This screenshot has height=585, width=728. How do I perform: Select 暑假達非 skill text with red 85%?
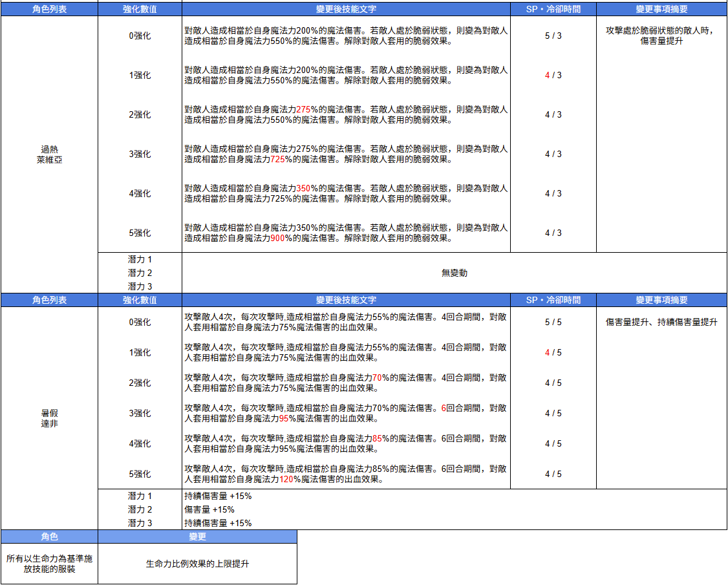click(x=346, y=443)
